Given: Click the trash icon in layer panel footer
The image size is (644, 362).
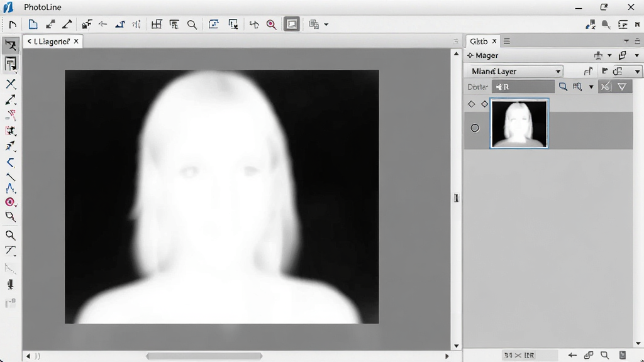Looking at the screenshot, I should click(623, 355).
